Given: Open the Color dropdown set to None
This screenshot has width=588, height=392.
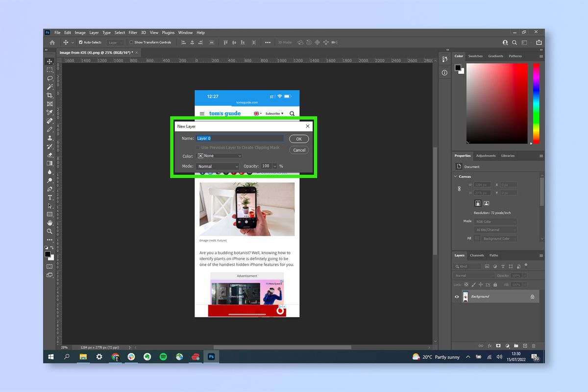Looking at the screenshot, I should pos(219,155).
